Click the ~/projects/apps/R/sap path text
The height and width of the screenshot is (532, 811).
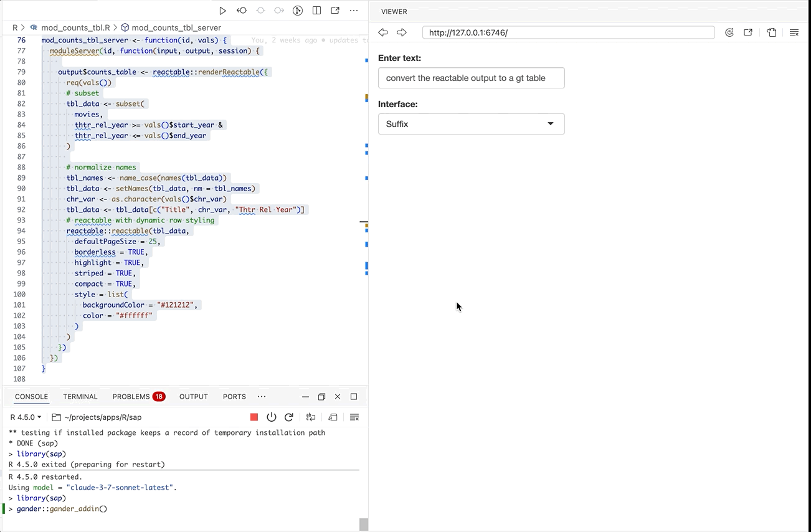pos(103,417)
